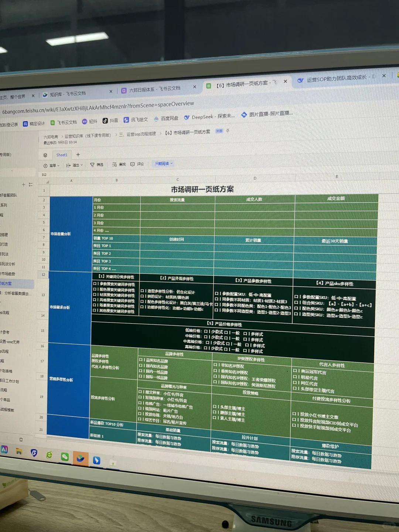Add a new sheet with plus icon

click(x=78, y=154)
